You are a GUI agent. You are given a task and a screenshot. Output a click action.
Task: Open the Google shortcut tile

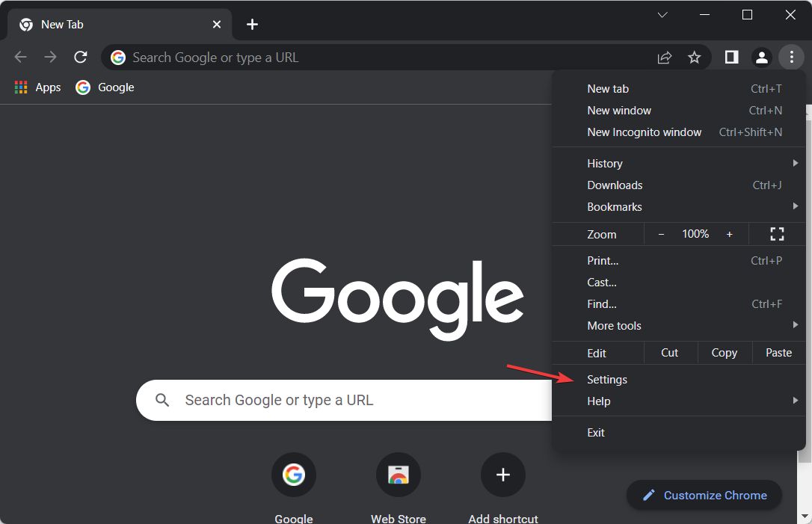[294, 488]
